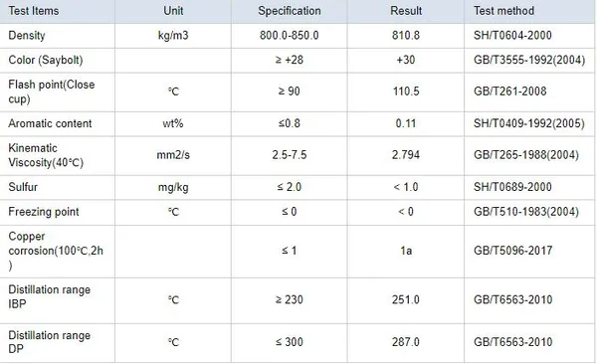597x364 pixels.
Task: Click the Specification column header
Action: pos(290,11)
